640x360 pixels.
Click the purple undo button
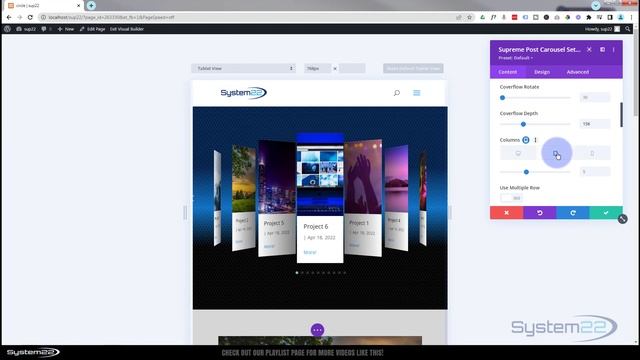click(540, 213)
